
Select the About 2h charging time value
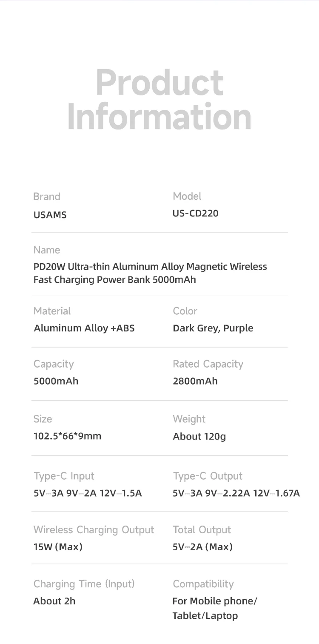(54, 601)
